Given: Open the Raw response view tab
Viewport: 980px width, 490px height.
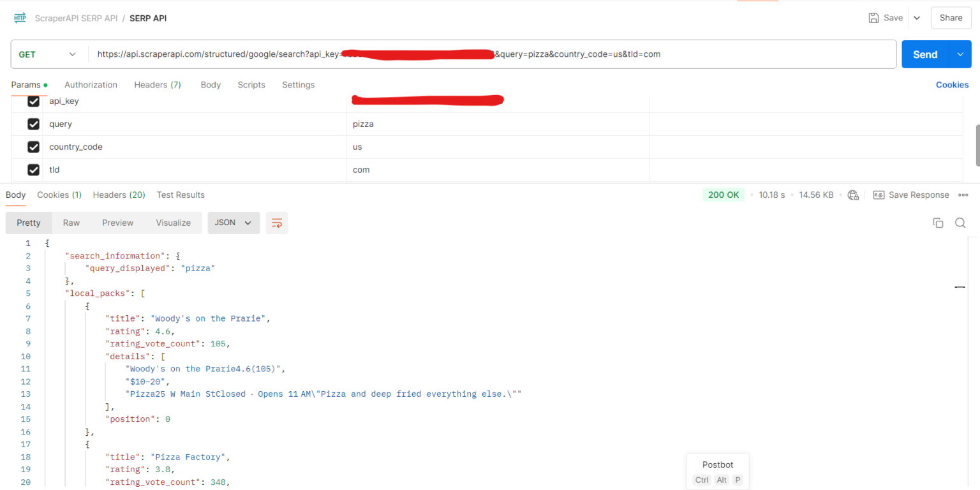Looking at the screenshot, I should tap(71, 223).
